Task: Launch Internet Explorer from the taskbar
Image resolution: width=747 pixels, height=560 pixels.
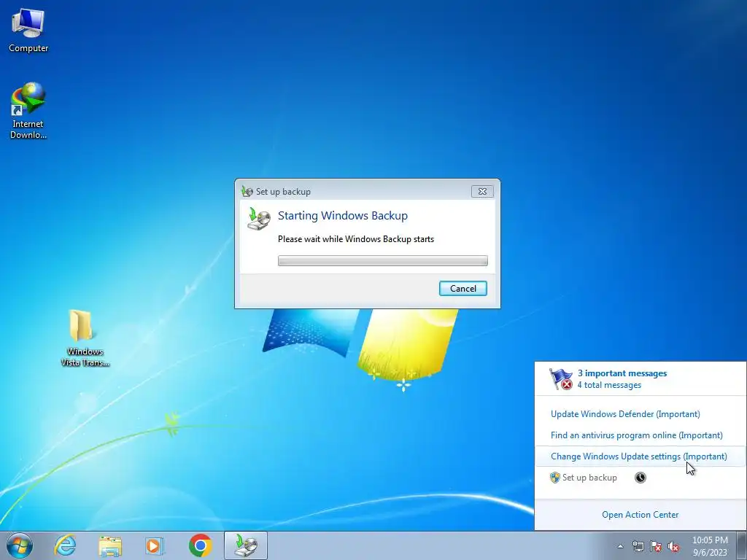Action: (x=65, y=545)
